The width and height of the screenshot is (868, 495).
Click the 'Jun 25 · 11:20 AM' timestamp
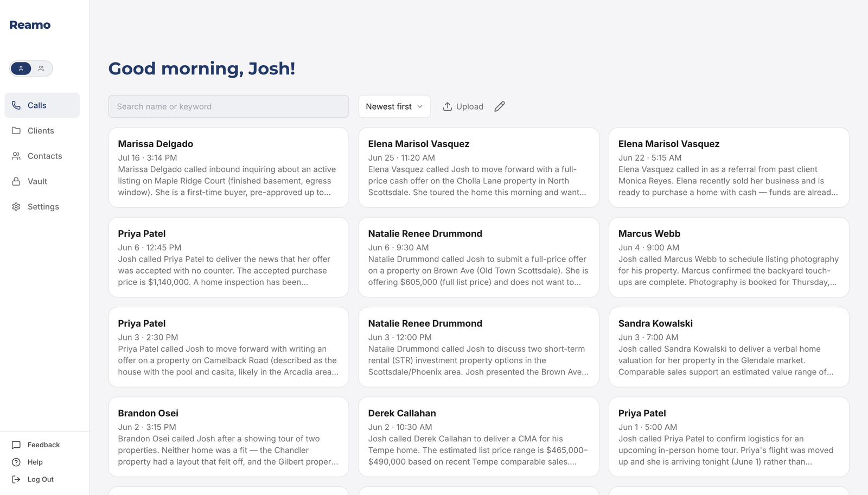click(x=401, y=158)
